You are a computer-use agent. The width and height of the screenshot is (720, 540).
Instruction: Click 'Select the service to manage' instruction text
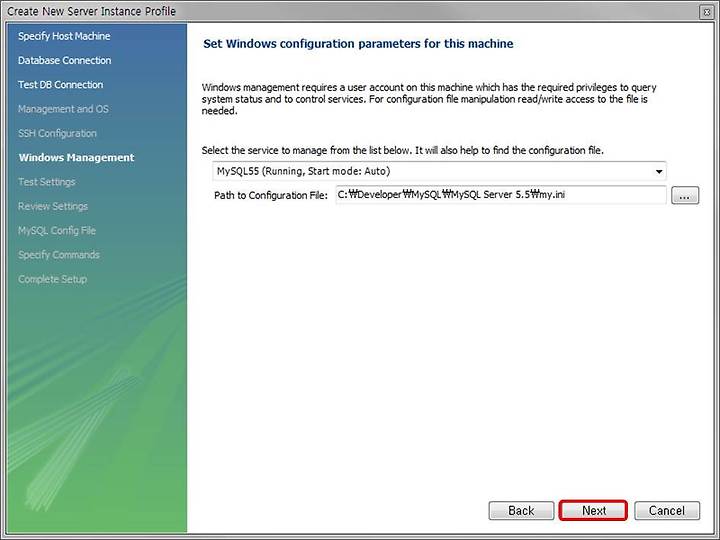[402, 151]
